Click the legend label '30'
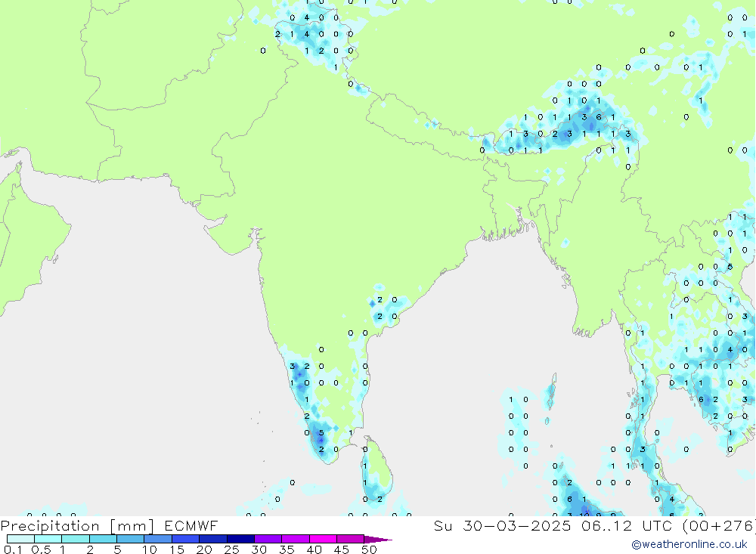 click(x=259, y=549)
